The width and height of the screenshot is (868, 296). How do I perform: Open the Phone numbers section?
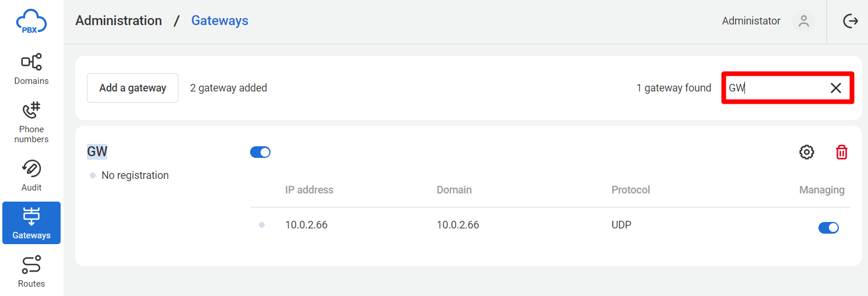coord(31,122)
